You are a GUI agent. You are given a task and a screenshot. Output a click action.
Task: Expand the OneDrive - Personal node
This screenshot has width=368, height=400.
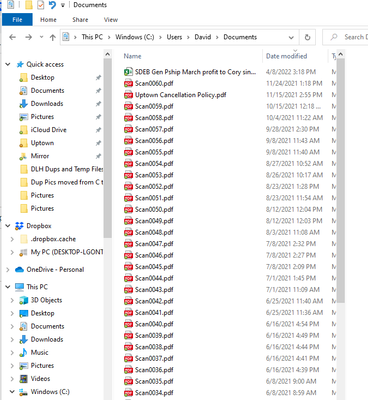click(x=8, y=269)
